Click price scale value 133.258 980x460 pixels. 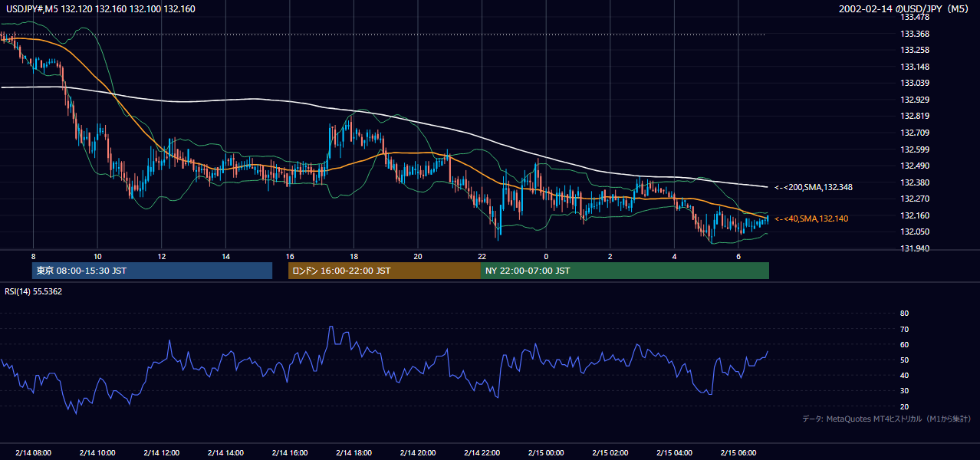pos(915,50)
